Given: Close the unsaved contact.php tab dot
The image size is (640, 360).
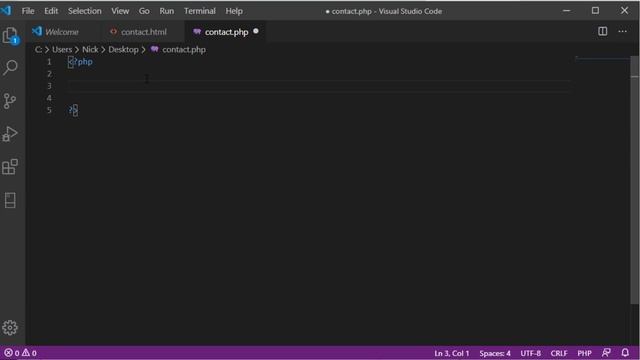Looking at the screenshot, I should coord(256,31).
